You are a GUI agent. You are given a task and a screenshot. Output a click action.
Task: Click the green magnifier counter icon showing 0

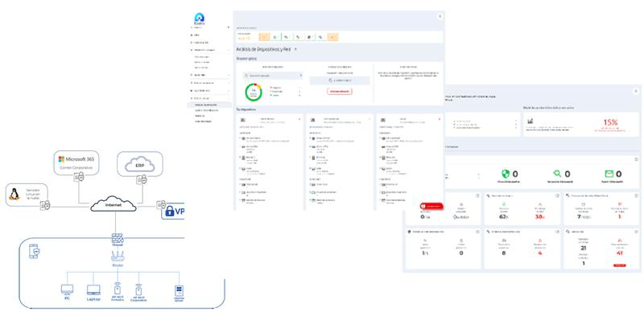pos(558,174)
